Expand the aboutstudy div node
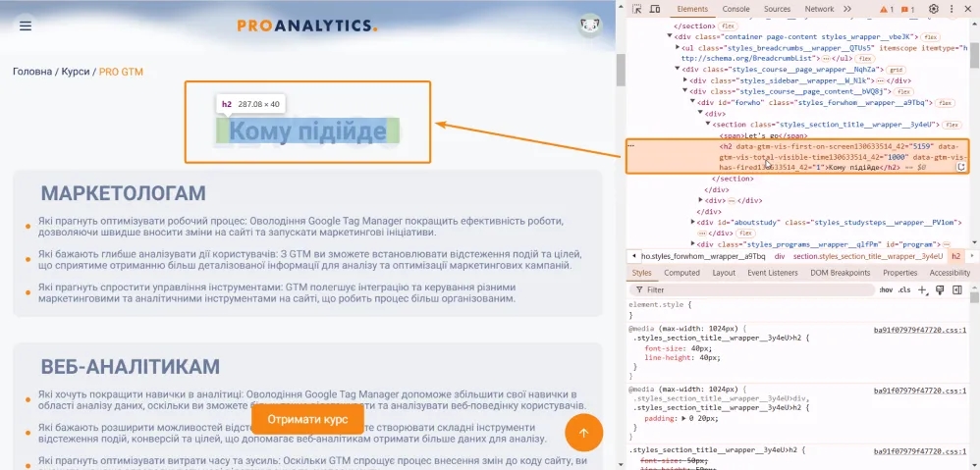This screenshot has width=980, height=470. pos(693,222)
